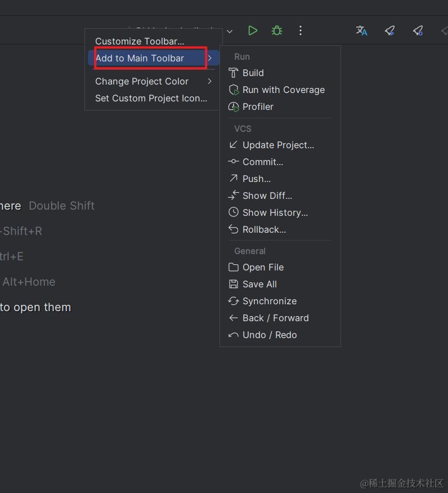This screenshot has height=493, width=448.
Task: Run the current configuration with green play
Action: tap(253, 31)
